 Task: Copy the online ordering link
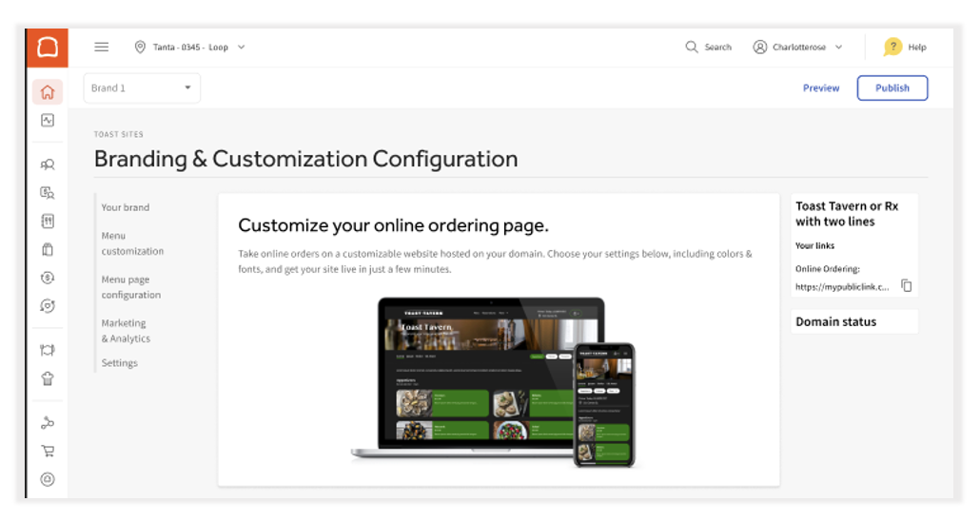pyautogui.click(x=907, y=286)
